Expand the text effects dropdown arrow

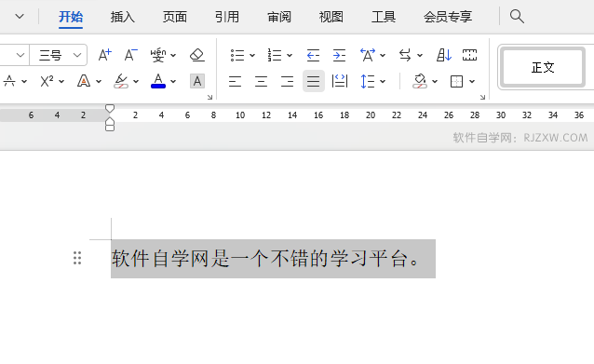(x=99, y=81)
